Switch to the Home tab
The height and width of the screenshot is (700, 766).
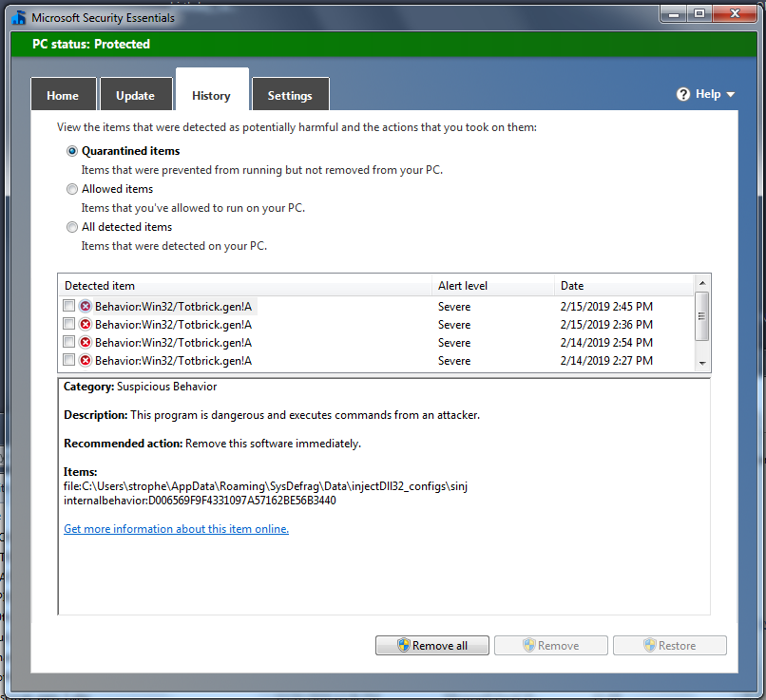(x=63, y=95)
